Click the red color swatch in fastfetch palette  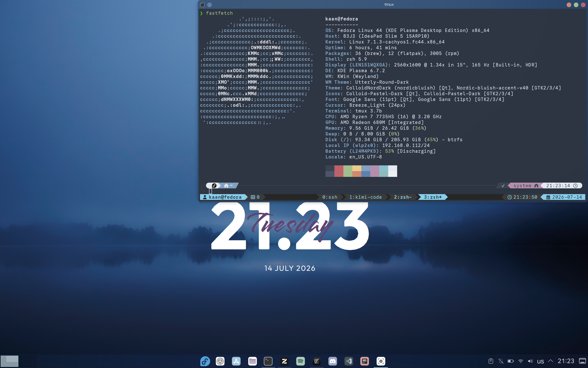pyautogui.click(x=339, y=171)
